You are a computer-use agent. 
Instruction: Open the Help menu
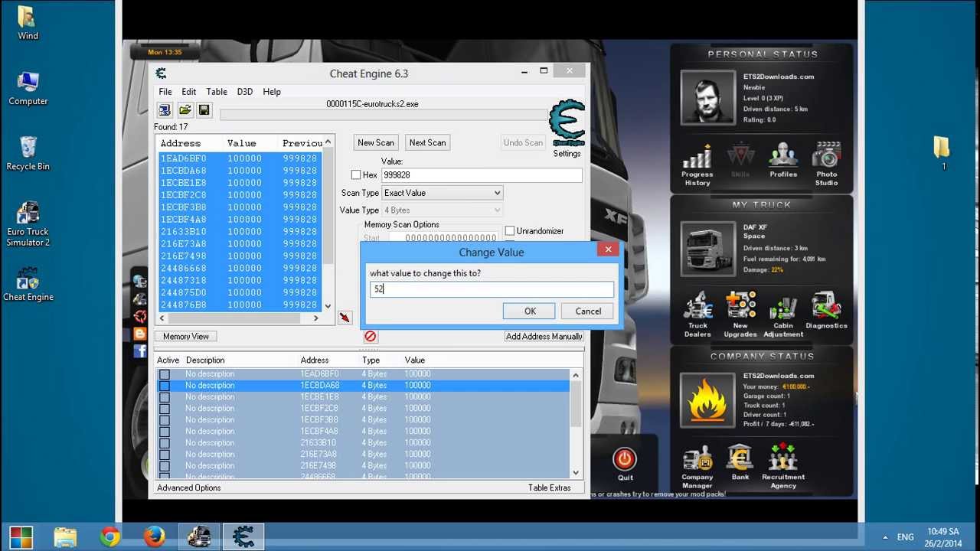click(272, 91)
